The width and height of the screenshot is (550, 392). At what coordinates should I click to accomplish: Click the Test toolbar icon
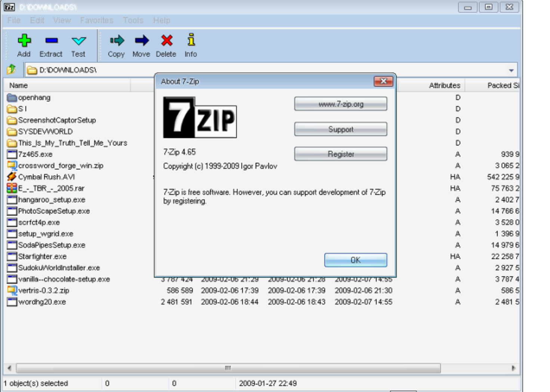78,41
